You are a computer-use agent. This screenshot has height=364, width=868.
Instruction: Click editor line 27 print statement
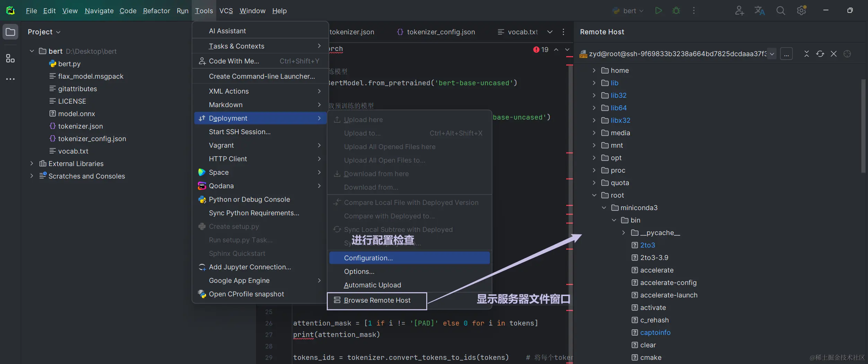(x=336, y=335)
